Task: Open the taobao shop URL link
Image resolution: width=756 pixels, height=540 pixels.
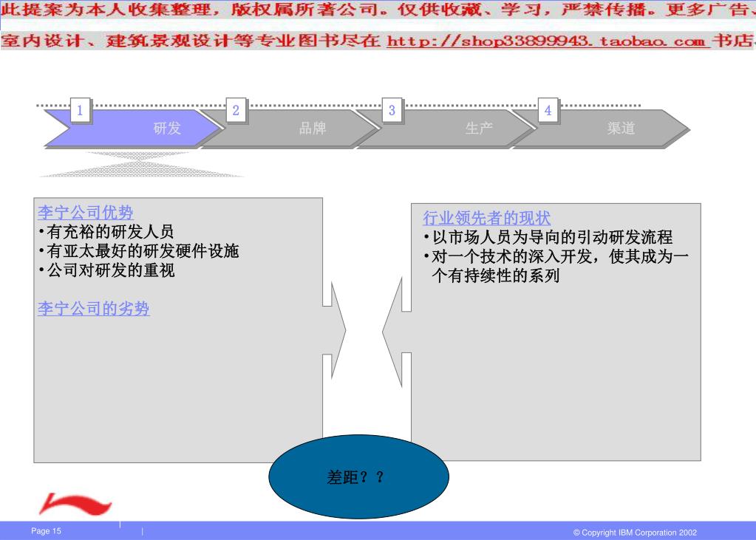Action: tap(548, 41)
